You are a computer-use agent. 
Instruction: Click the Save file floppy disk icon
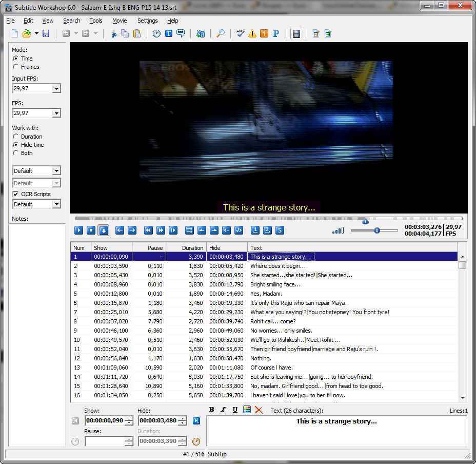tap(46, 34)
